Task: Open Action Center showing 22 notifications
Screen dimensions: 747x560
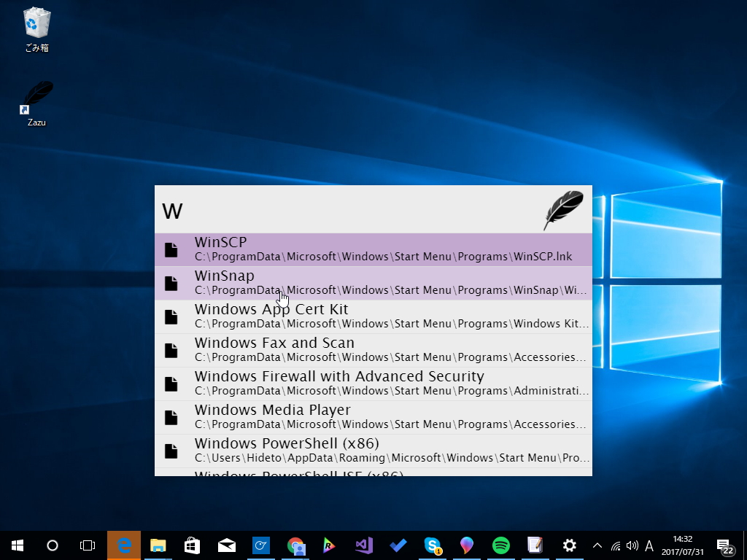Action: click(726, 545)
